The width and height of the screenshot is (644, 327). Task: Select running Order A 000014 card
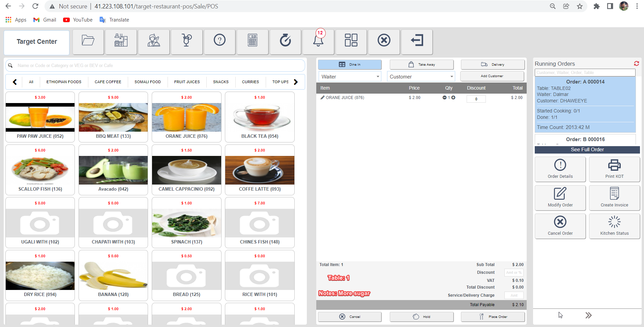point(585,104)
